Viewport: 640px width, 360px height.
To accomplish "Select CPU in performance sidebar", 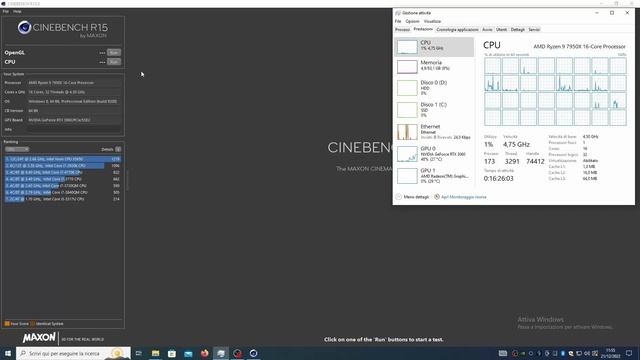I will 434,47.
